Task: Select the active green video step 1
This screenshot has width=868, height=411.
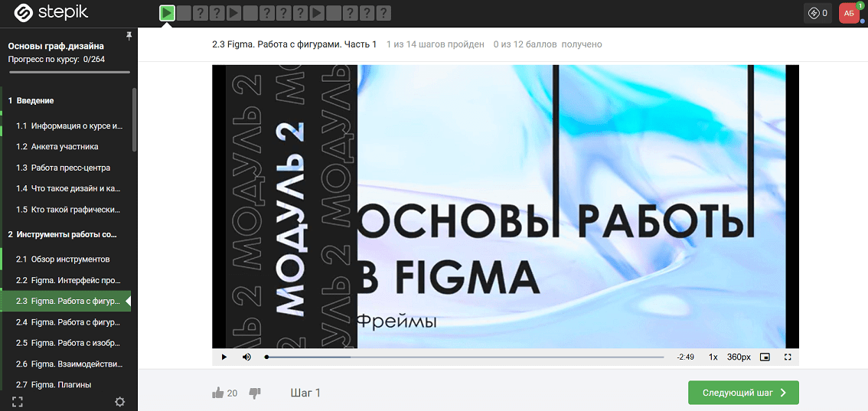Action: (x=168, y=13)
